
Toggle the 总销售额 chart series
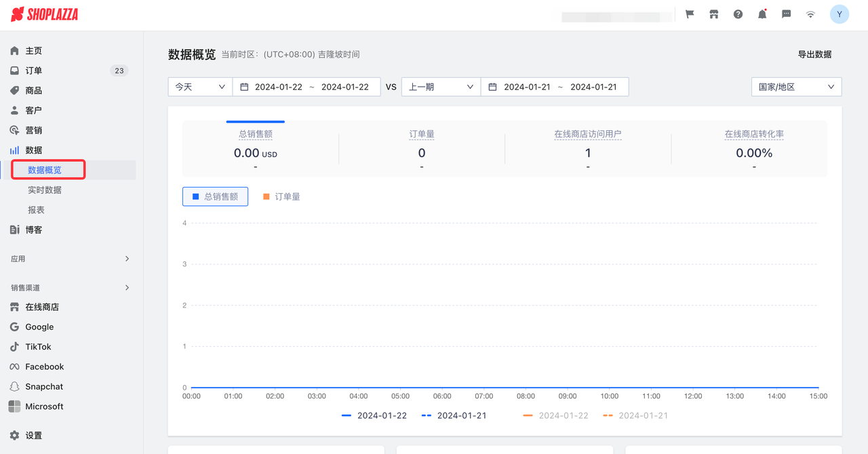coord(215,196)
